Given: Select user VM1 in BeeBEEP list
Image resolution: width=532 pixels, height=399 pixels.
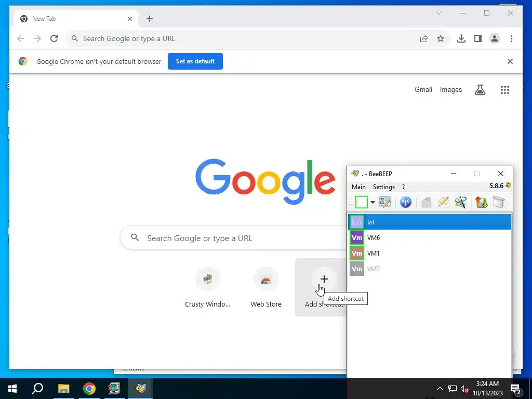Looking at the screenshot, I should 430,253.
